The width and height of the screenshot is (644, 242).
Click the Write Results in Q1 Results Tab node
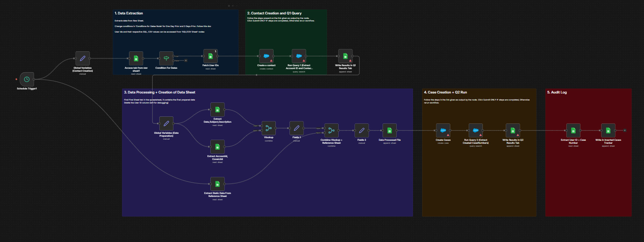345,56
